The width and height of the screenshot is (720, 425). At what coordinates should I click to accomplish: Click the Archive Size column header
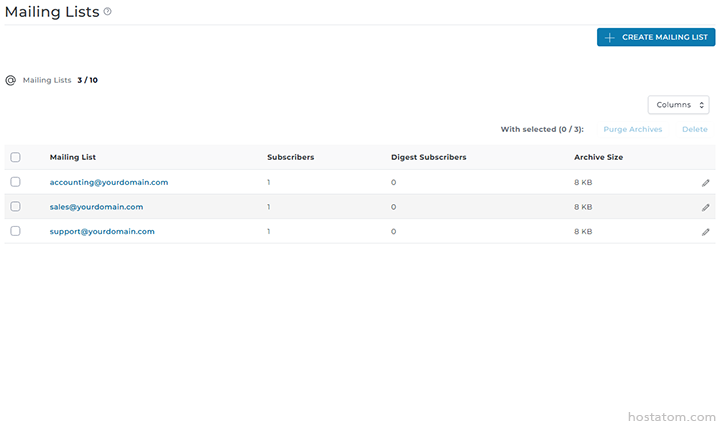tap(598, 157)
